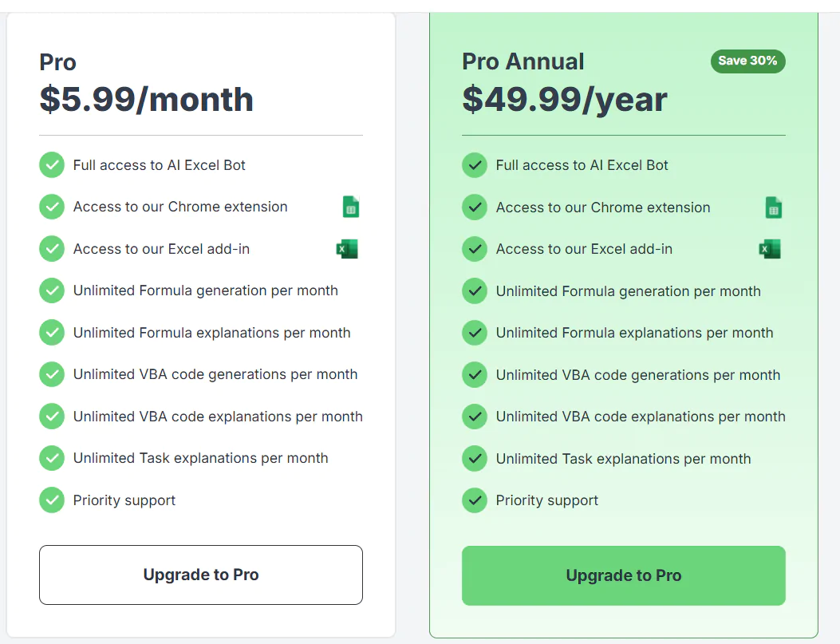Image resolution: width=840 pixels, height=644 pixels.
Task: Click Google Sheets icon in Pro Annual plan
Action: [x=773, y=208]
